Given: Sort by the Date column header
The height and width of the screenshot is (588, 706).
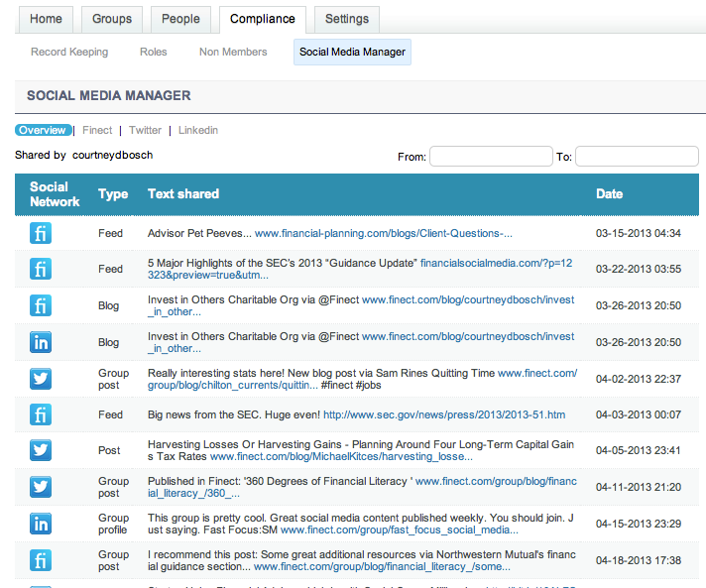Looking at the screenshot, I should [609, 194].
